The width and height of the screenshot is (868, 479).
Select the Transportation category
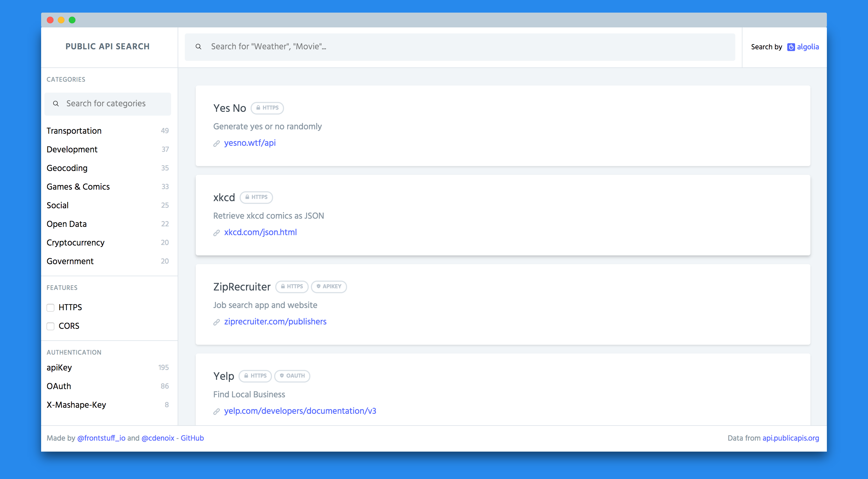coord(74,131)
